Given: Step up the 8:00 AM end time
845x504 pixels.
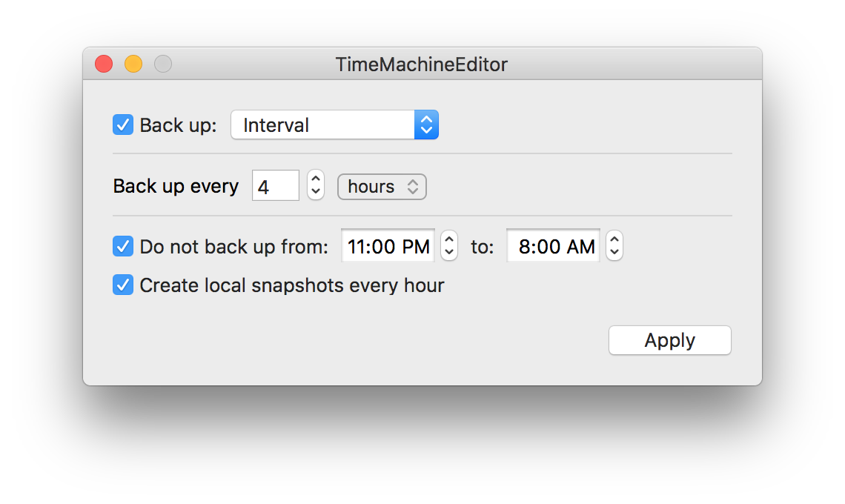Looking at the screenshot, I should point(614,239).
